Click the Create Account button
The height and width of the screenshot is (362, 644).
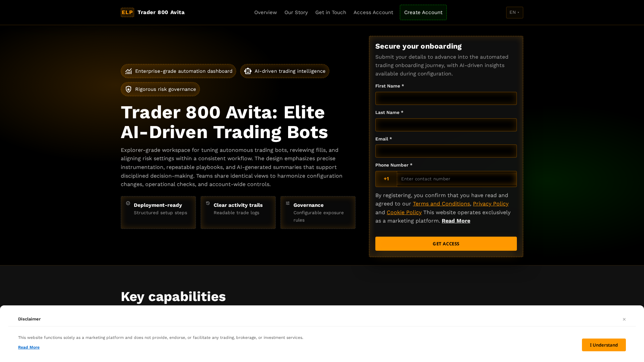point(423,12)
